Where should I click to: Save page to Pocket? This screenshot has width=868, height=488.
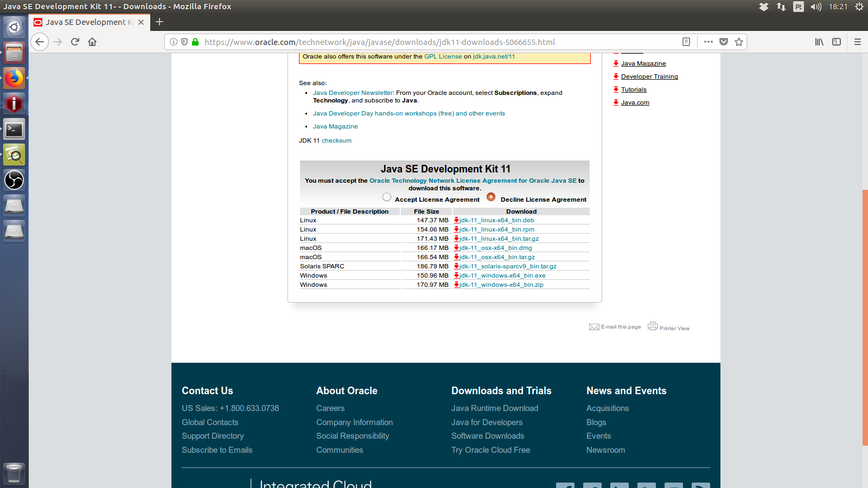(x=723, y=42)
